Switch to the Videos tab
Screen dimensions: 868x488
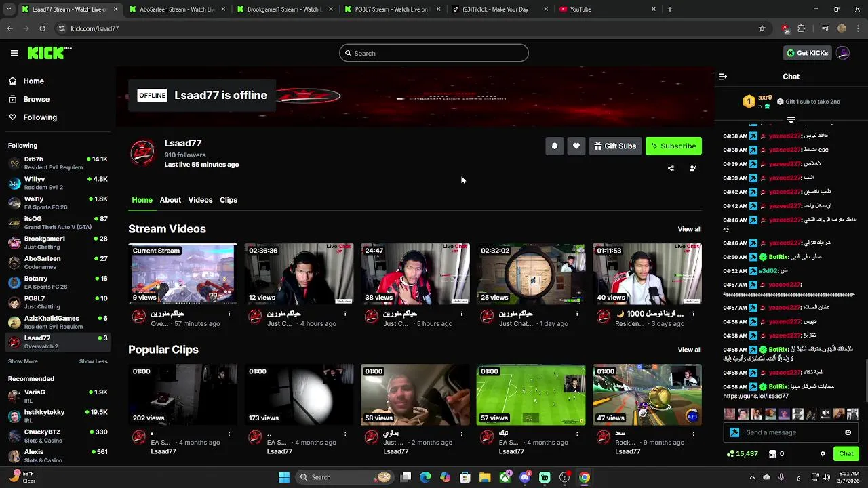tap(200, 200)
